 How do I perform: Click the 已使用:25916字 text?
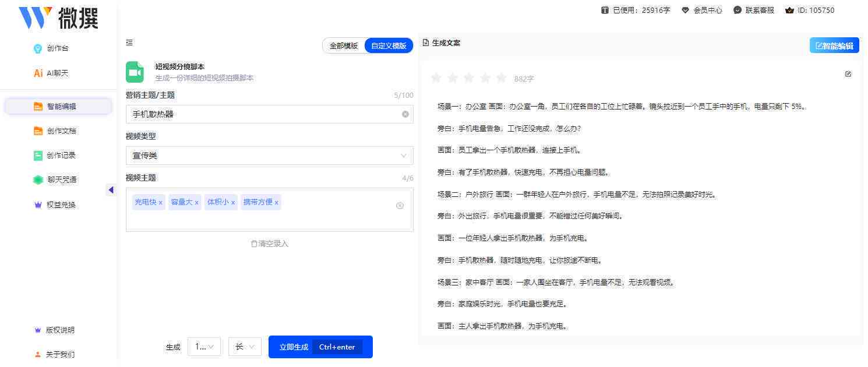[x=641, y=10]
